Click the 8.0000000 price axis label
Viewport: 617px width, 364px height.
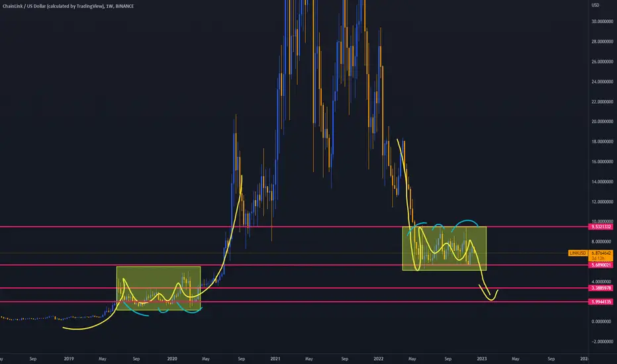602,242
